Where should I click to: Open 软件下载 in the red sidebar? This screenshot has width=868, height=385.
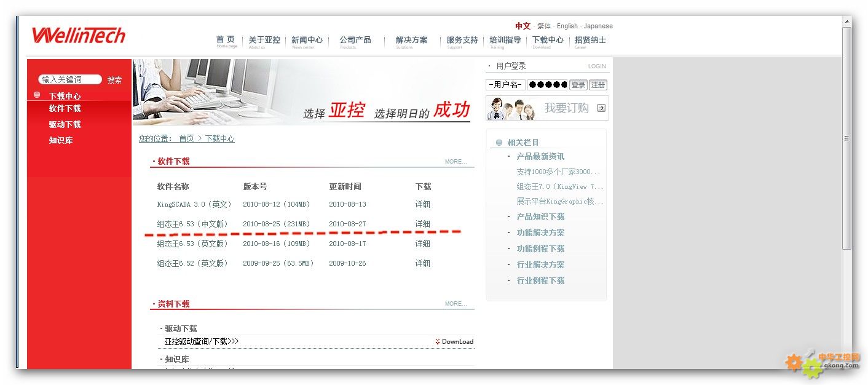pos(65,108)
